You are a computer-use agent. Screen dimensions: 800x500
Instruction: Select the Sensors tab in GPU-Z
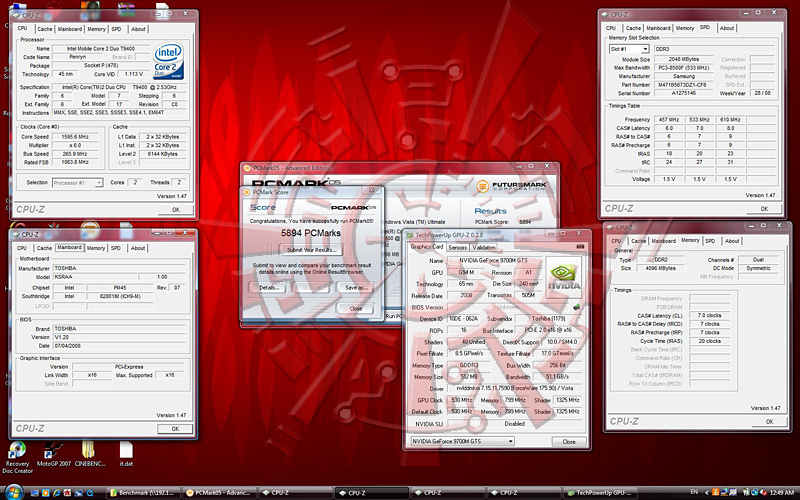458,247
